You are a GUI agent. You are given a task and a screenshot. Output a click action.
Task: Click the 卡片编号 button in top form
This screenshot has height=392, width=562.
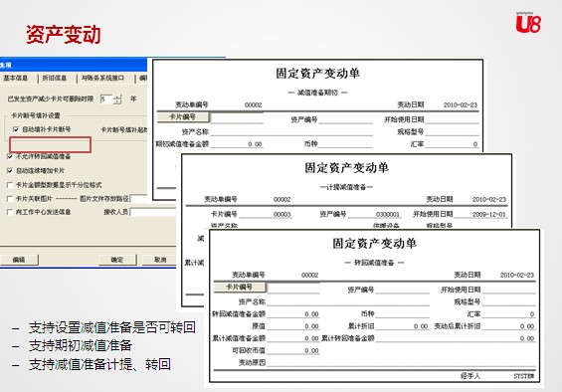pos(183,117)
